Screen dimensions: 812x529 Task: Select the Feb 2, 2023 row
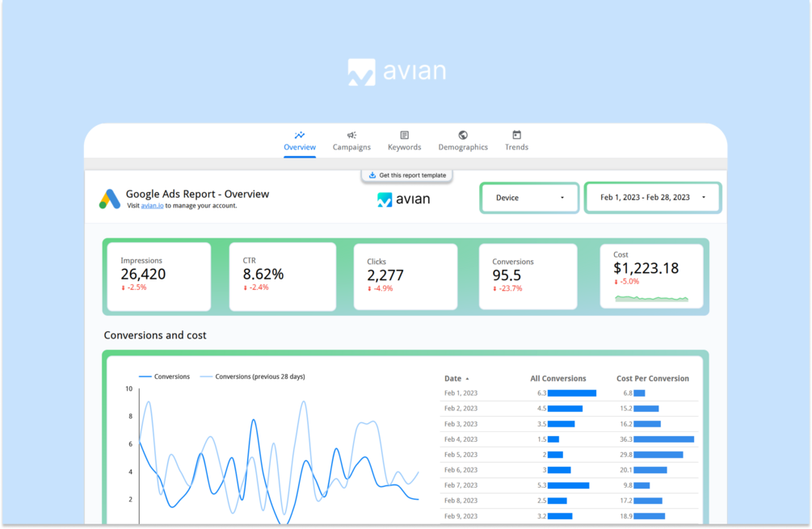(569, 409)
